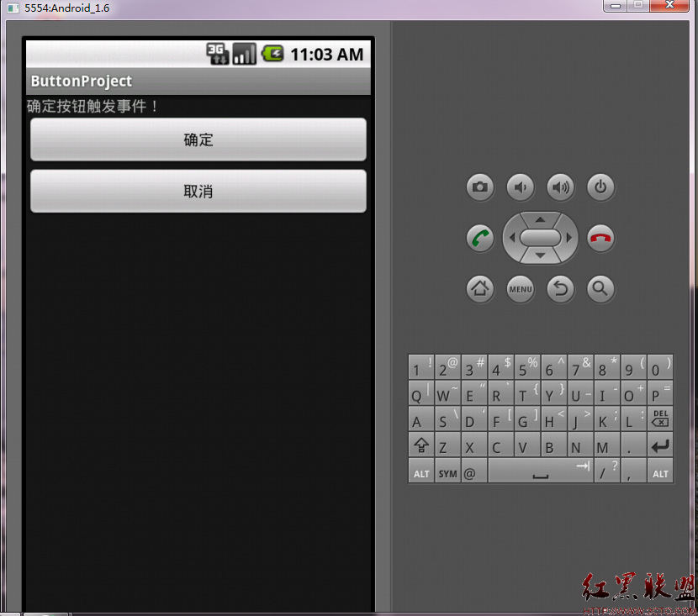Image resolution: width=698 pixels, height=616 pixels.
Task: Click the Home icon
Action: 480,289
